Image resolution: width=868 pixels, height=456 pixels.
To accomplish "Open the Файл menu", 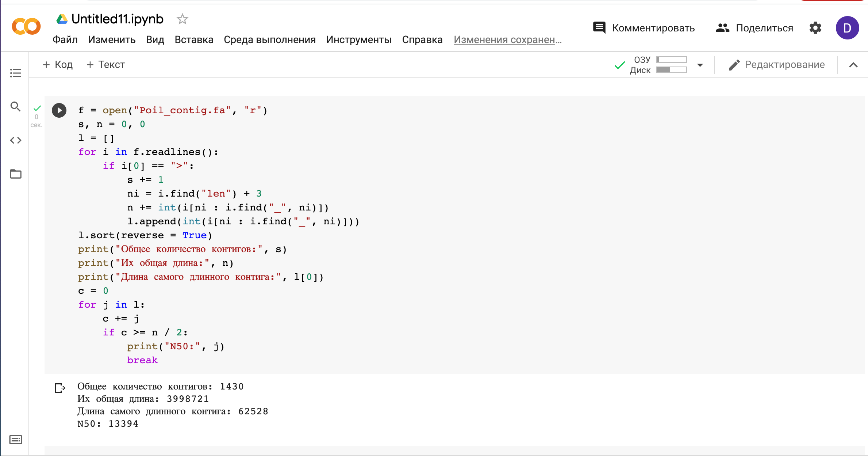I will point(65,39).
